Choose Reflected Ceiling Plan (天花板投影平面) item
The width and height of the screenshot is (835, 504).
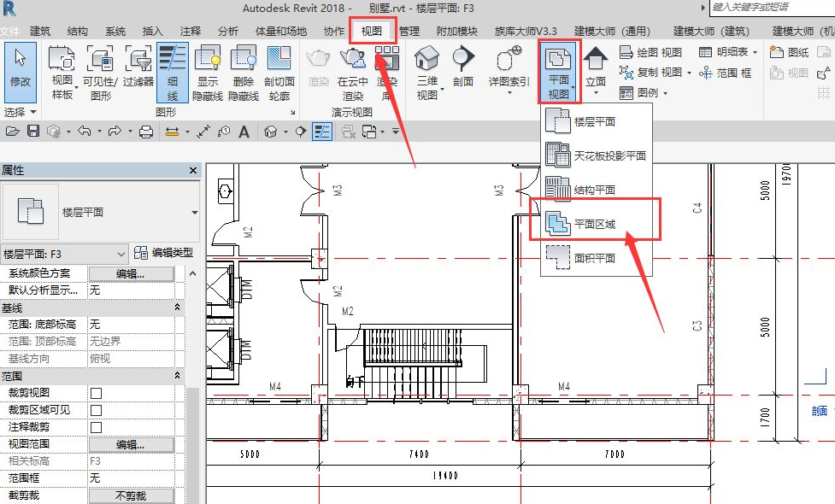click(597, 155)
